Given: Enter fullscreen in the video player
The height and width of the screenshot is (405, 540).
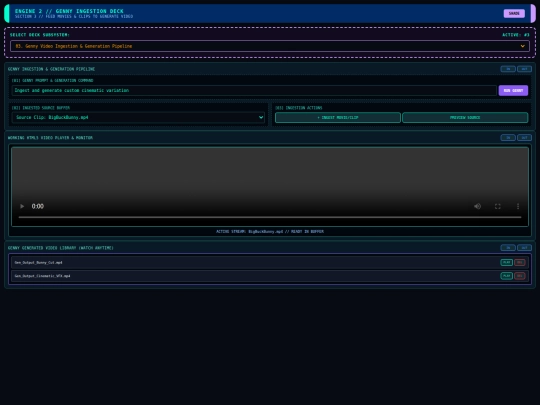Looking at the screenshot, I should pos(498,206).
